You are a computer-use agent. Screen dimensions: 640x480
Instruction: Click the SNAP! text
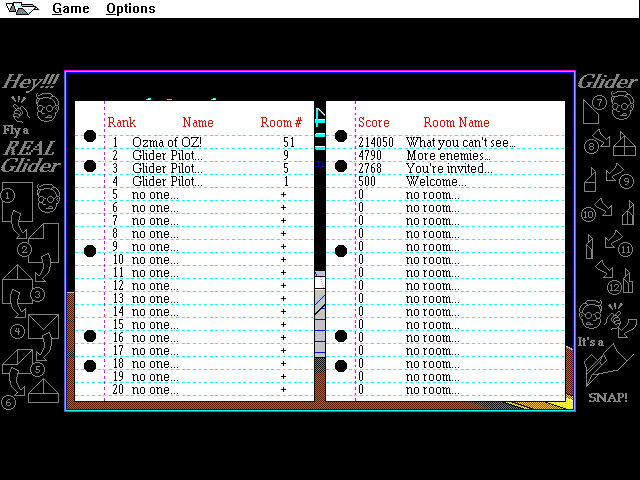click(x=608, y=398)
